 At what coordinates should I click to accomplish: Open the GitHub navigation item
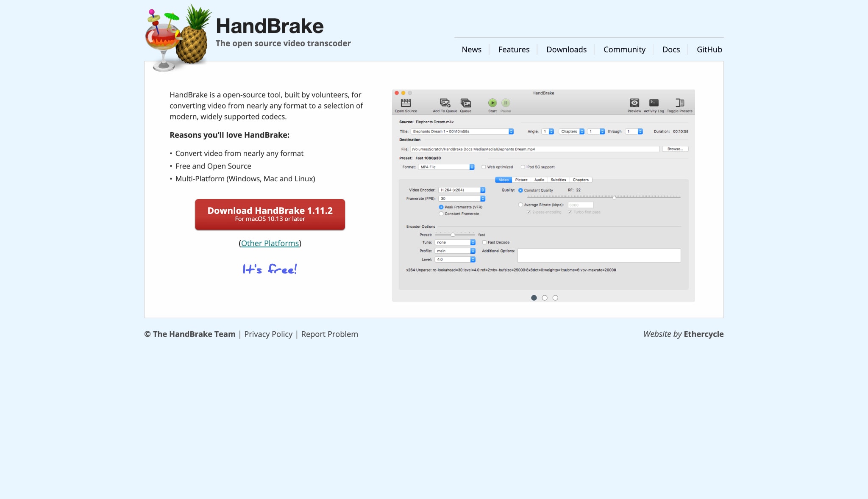pyautogui.click(x=709, y=50)
